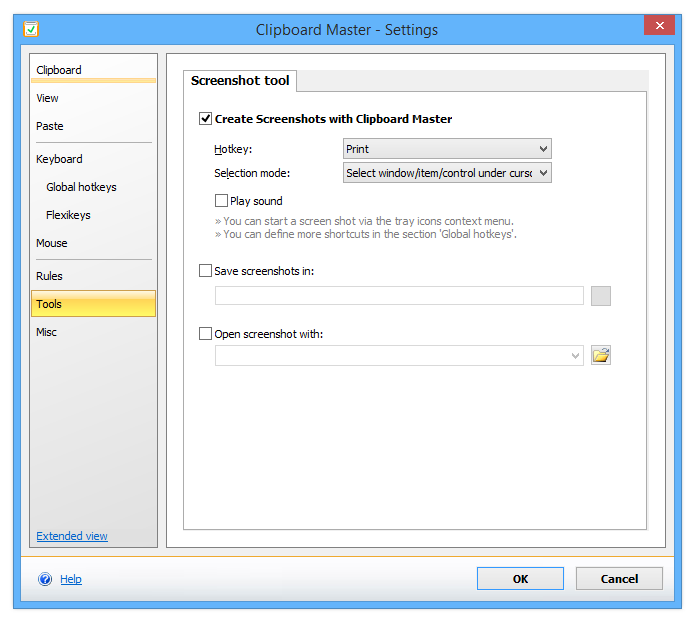Enable the Open screenshot with option
The height and width of the screenshot is (623, 695).
coord(205,334)
